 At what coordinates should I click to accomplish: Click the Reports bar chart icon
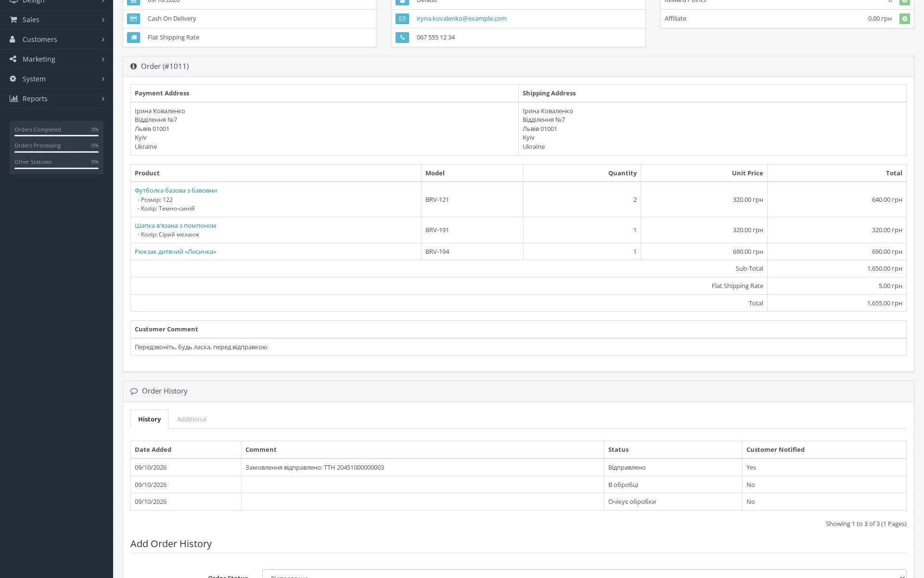point(13,99)
